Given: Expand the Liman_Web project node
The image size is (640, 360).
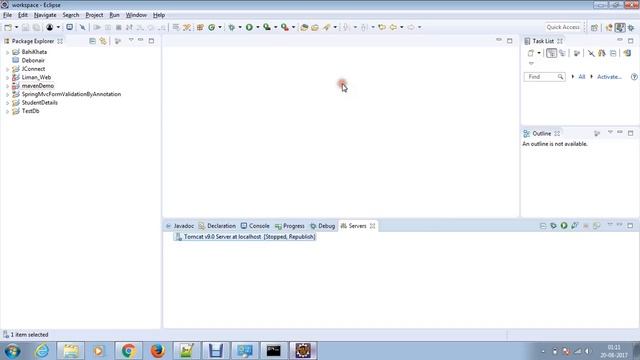Looking at the screenshot, I should [x=7, y=78].
